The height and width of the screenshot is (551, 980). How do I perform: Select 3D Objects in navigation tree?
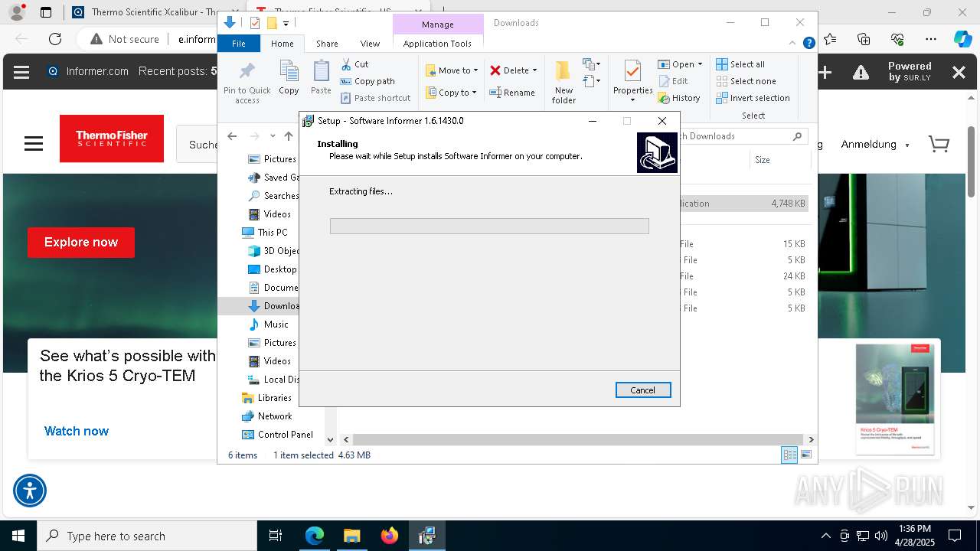[273, 251]
